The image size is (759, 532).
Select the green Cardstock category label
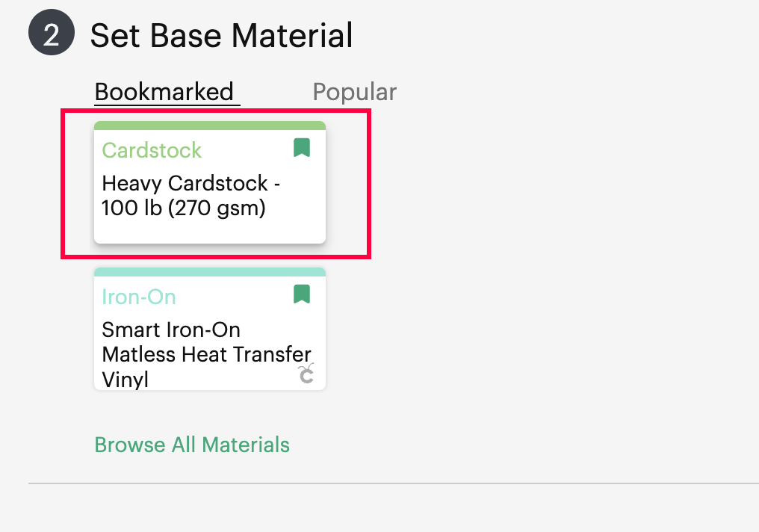(x=152, y=150)
